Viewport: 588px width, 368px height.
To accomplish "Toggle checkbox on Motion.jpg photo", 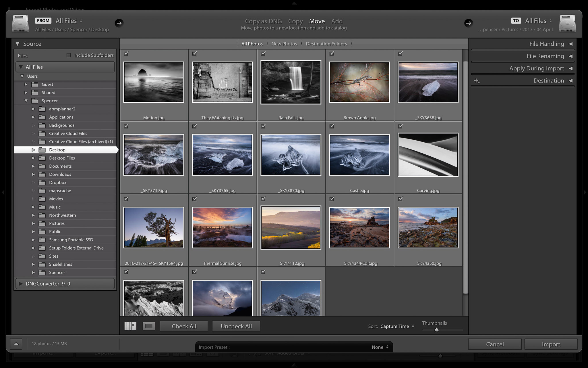I will [127, 53].
